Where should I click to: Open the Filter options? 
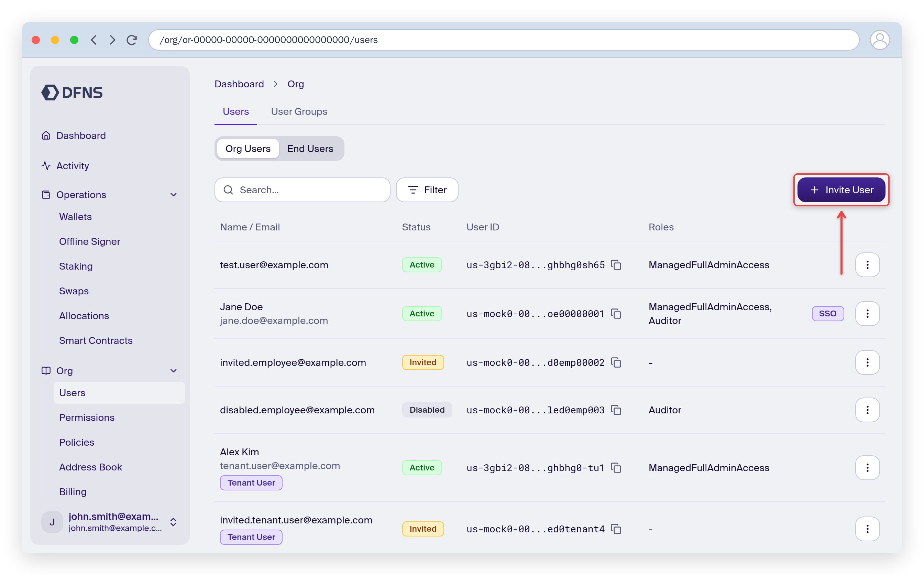(x=427, y=190)
